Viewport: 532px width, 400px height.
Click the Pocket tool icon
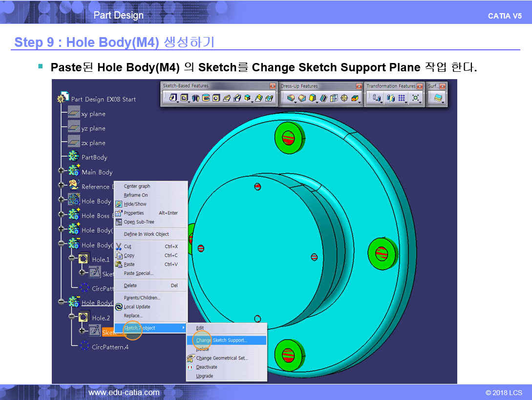point(184,98)
